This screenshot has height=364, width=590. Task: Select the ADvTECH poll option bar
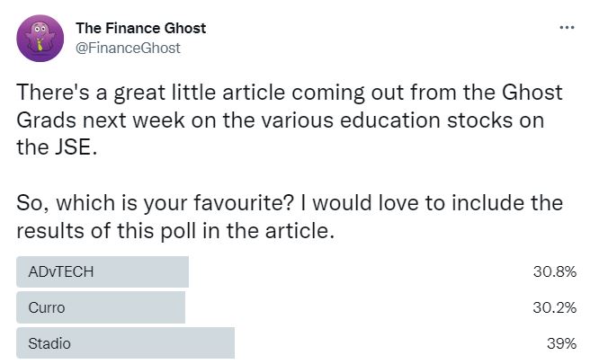pyautogui.click(x=103, y=271)
